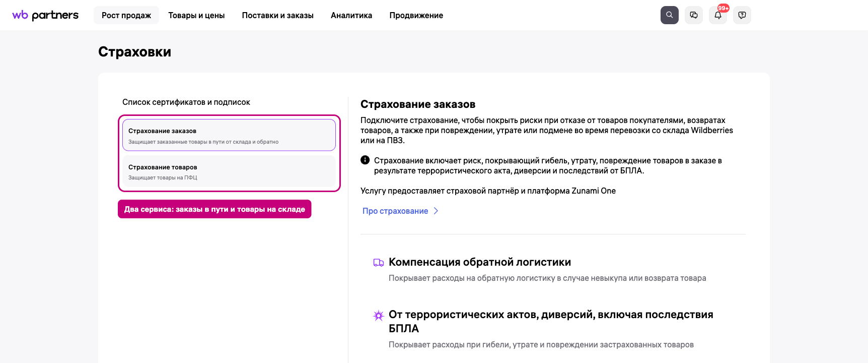Select the Страхование товаров list card

pos(229,171)
